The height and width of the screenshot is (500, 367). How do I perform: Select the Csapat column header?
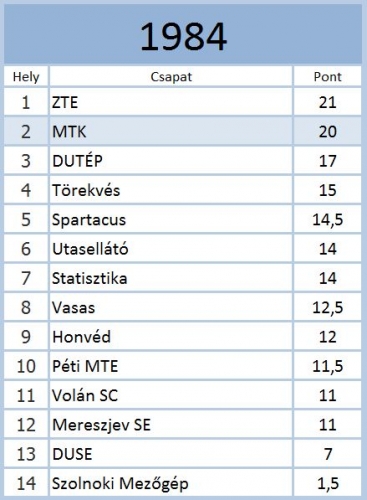click(x=171, y=77)
